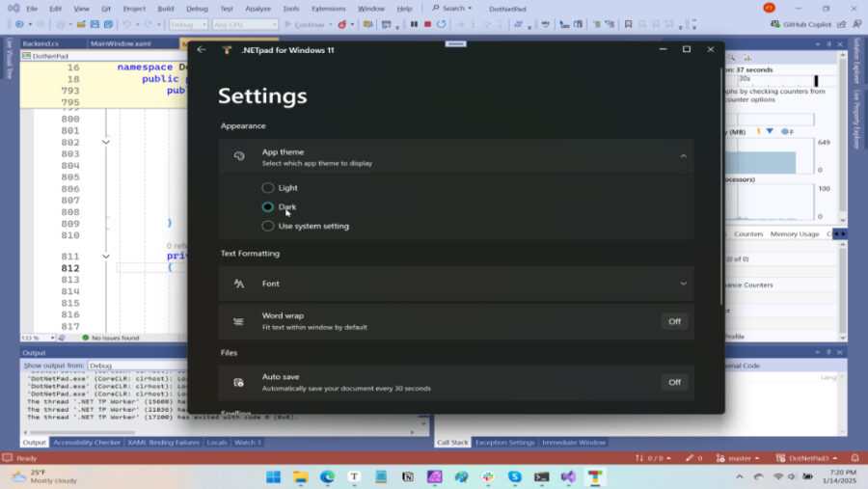Open GitHub Copilot in the toolbar
Screen dimensions: 868x489
(803, 23)
